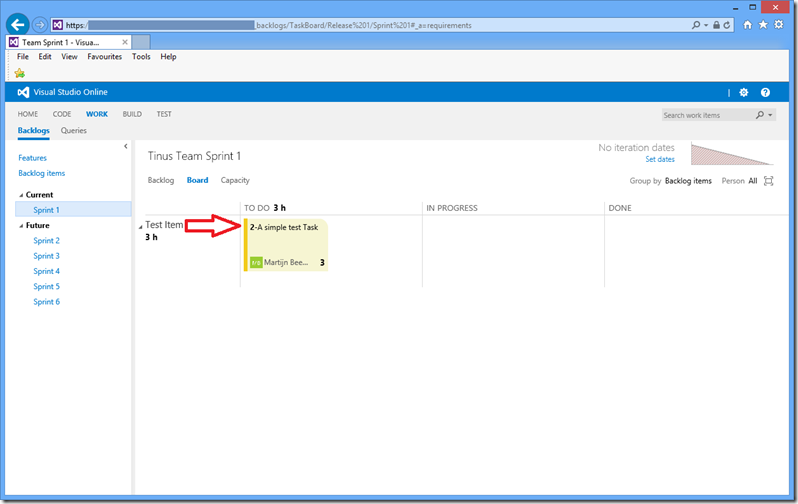Open a new browser tab
This screenshot has height=504, width=798.
141,42
